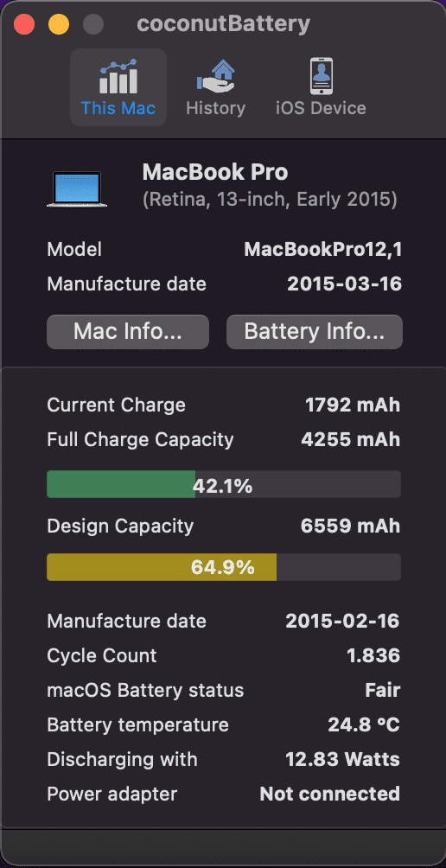Click the Battery temperature reading
The width and height of the screenshot is (446, 868).
(x=364, y=724)
